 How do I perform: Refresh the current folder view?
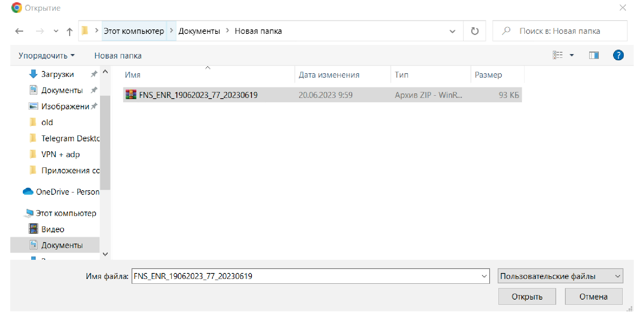[x=475, y=31]
